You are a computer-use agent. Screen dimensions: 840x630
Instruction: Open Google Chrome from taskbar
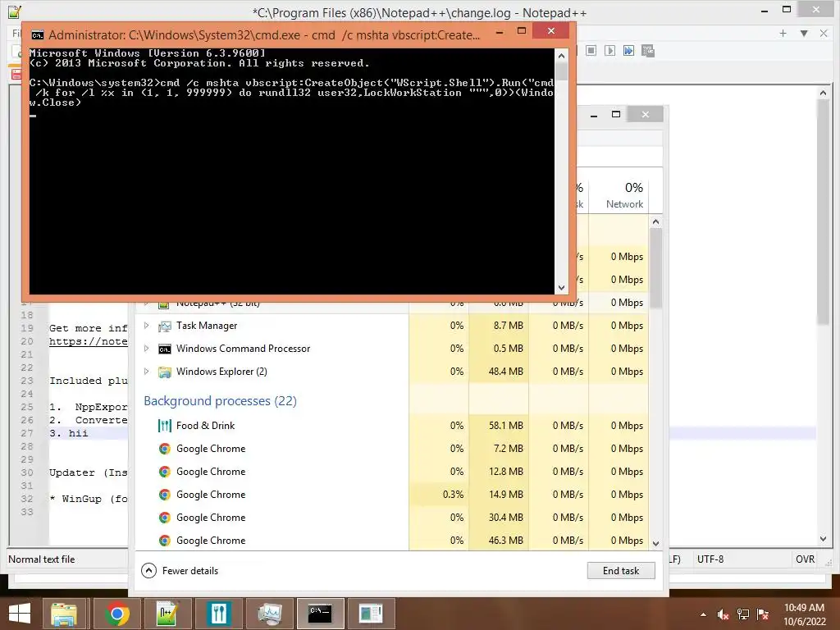116,614
